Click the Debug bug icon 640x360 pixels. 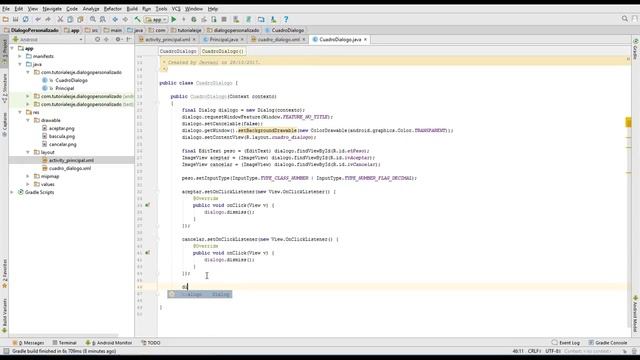pos(194,19)
